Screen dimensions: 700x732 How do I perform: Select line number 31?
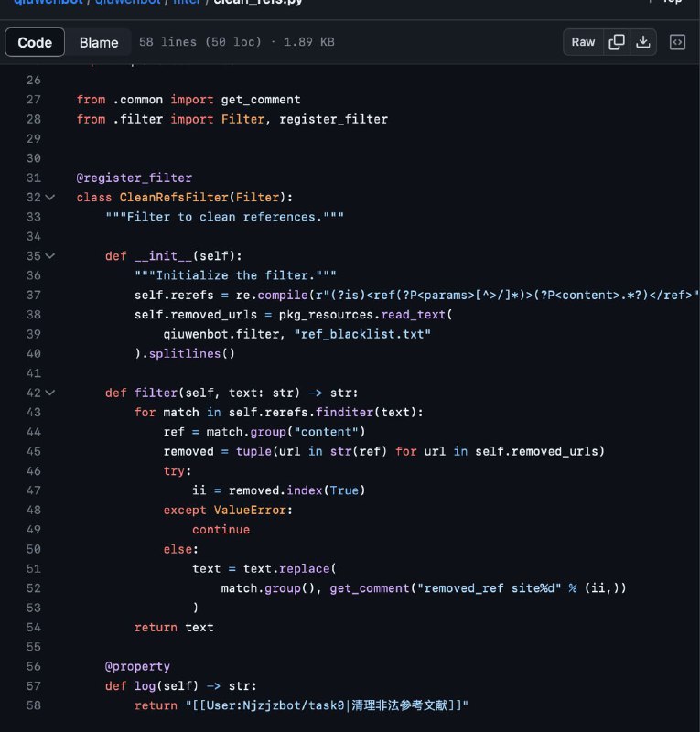pos(34,178)
